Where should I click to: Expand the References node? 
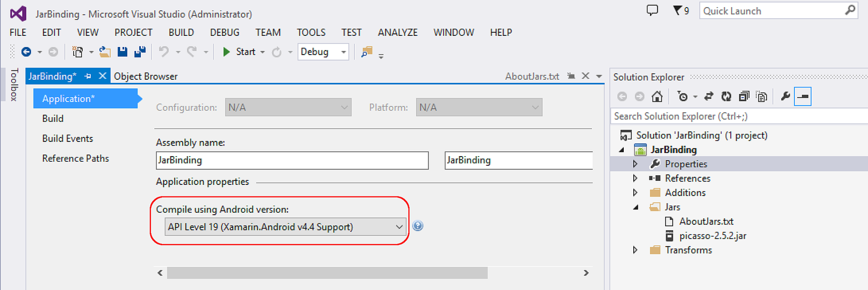click(635, 178)
